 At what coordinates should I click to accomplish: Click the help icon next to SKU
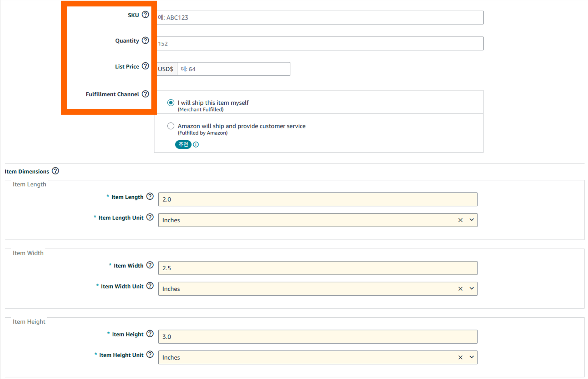[145, 15]
